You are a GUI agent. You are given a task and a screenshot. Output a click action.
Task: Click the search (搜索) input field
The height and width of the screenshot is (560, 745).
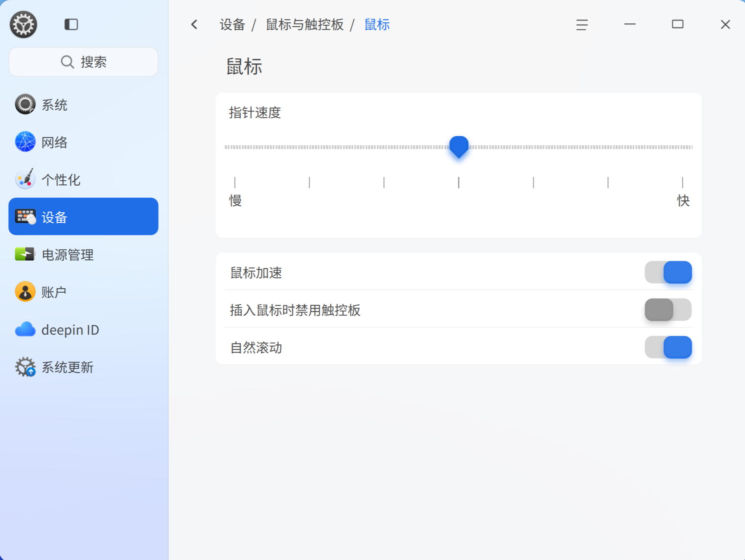pyautogui.click(x=83, y=62)
